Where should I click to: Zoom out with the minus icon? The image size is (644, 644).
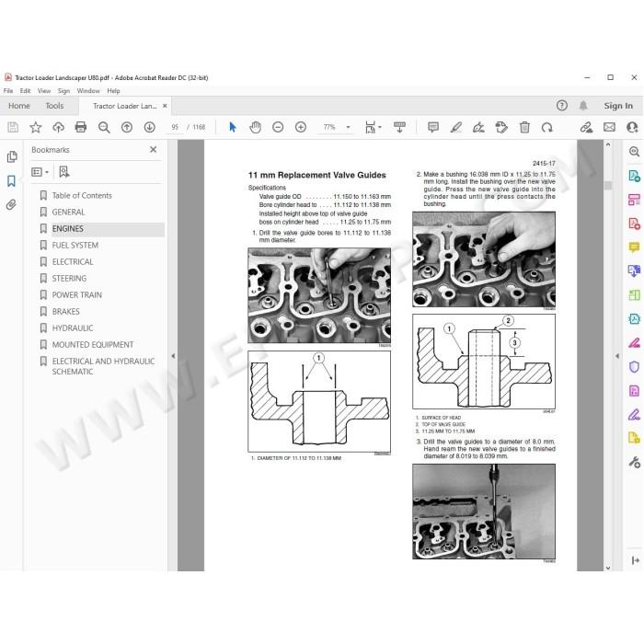pos(278,127)
